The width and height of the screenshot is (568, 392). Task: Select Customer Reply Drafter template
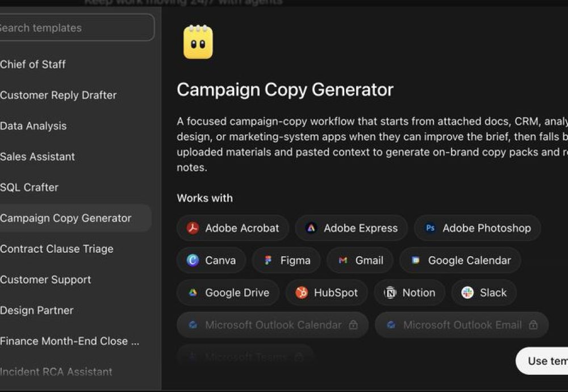(76, 95)
